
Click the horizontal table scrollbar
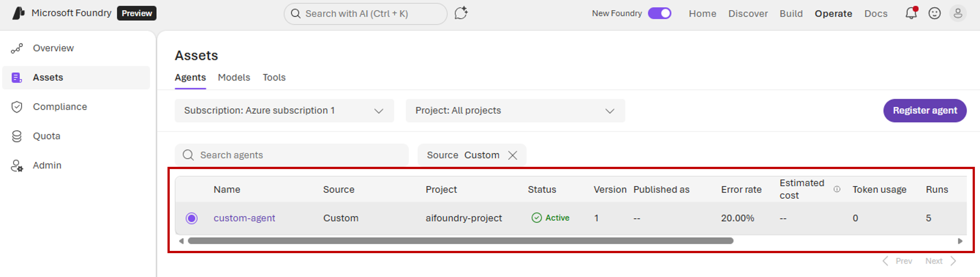click(x=460, y=241)
